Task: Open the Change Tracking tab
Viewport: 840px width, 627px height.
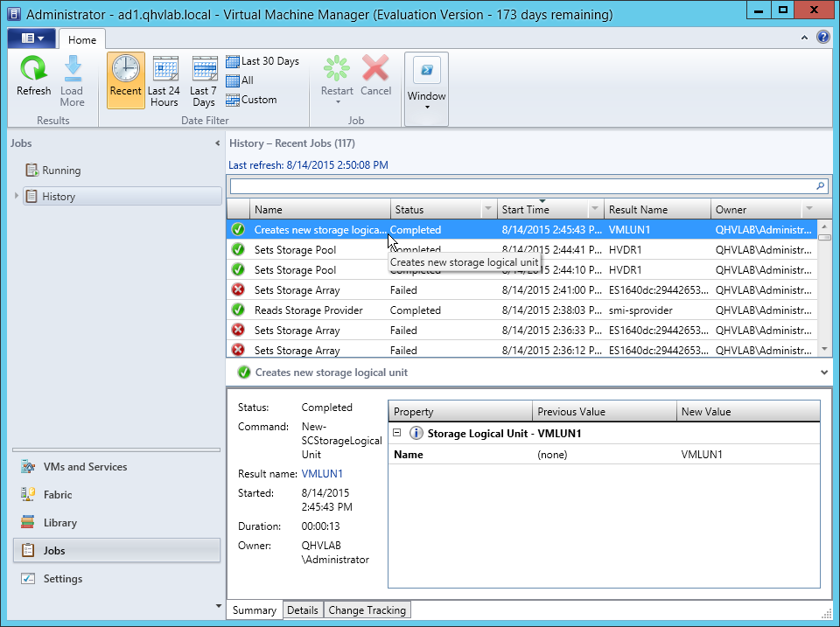Action: (367, 610)
